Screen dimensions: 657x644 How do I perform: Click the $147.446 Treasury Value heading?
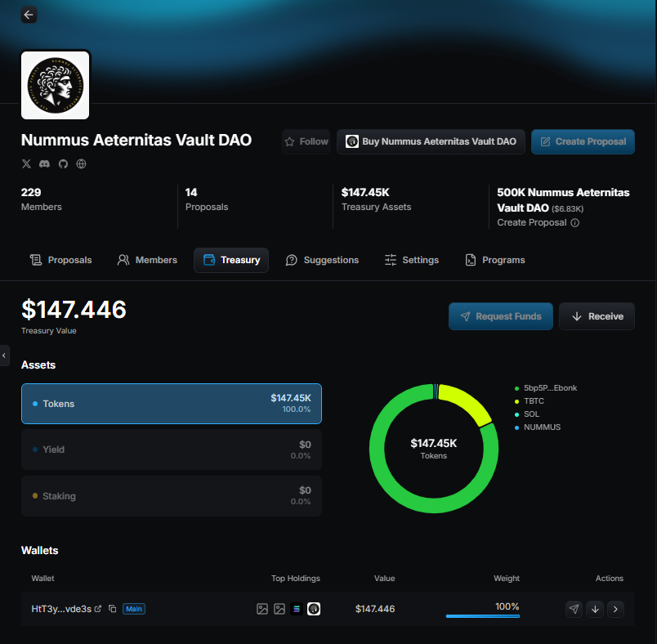pyautogui.click(x=74, y=310)
